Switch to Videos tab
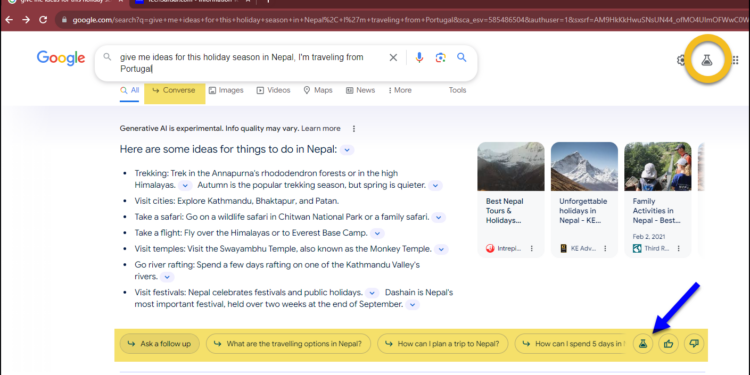 (x=274, y=90)
